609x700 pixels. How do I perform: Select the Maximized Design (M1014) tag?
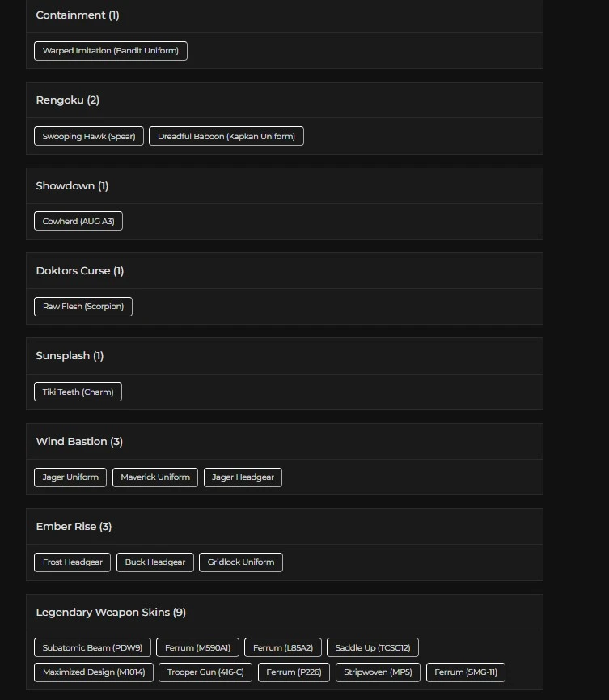coord(94,672)
